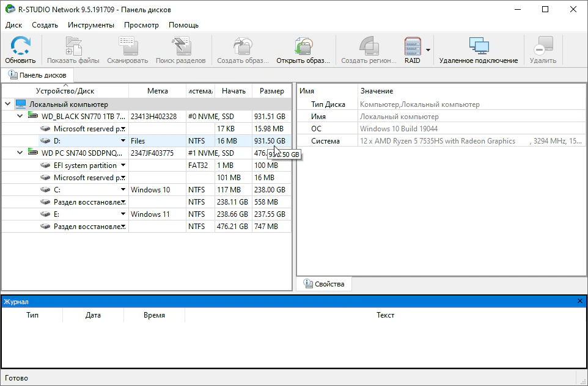Screen dimensions: 588x386
Task: Close the Журнал log panel
Action: 580,301
